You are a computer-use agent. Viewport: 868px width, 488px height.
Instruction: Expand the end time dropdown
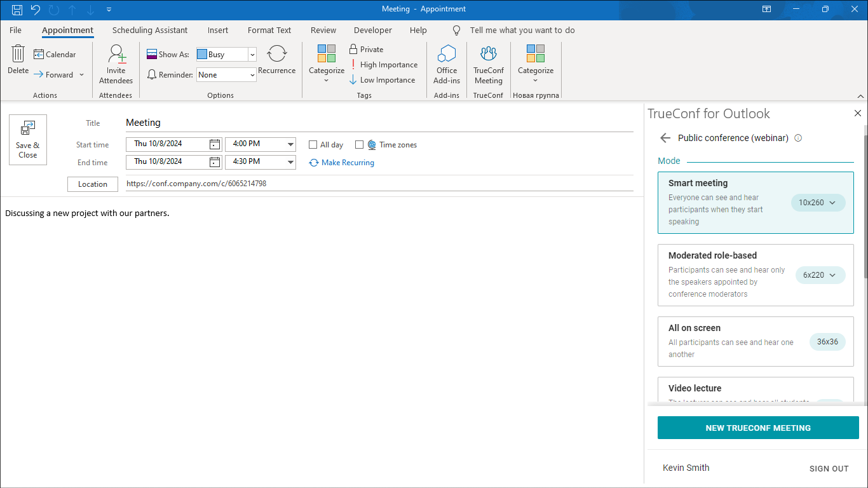[x=291, y=162]
